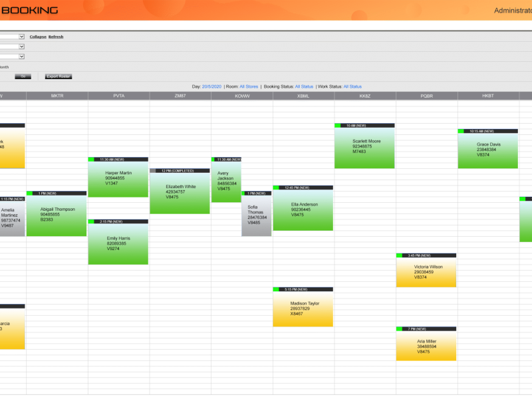Click green status marker on Ella Anderson booking
The height and width of the screenshot is (399, 532).
(x=276, y=188)
